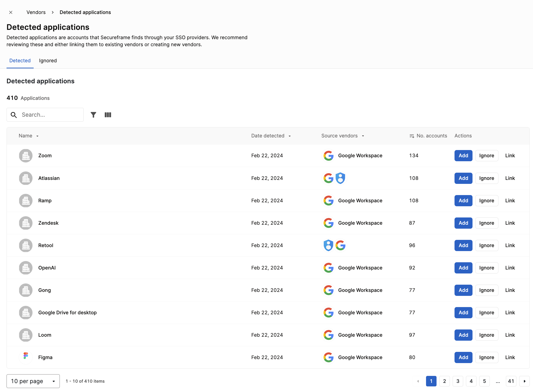
Task: Click the Google logo in Retool row
Action: point(340,246)
